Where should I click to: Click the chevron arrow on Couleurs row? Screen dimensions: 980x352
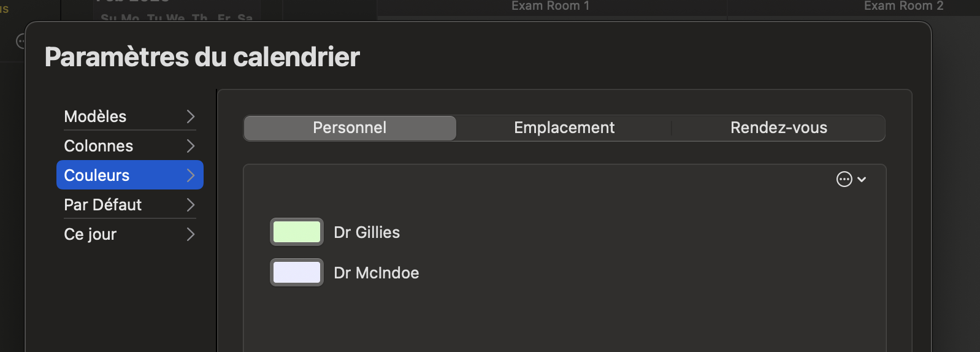click(x=191, y=175)
